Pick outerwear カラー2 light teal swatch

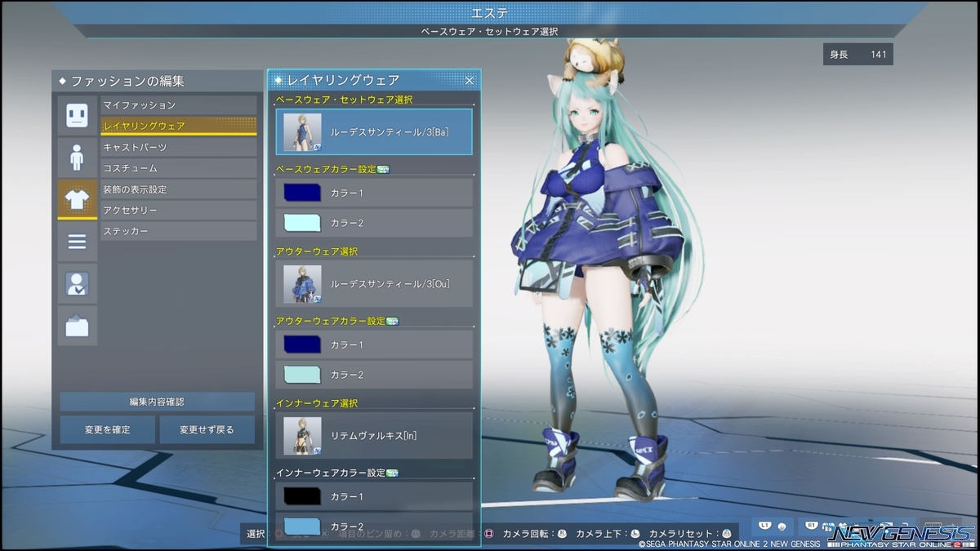(302, 375)
